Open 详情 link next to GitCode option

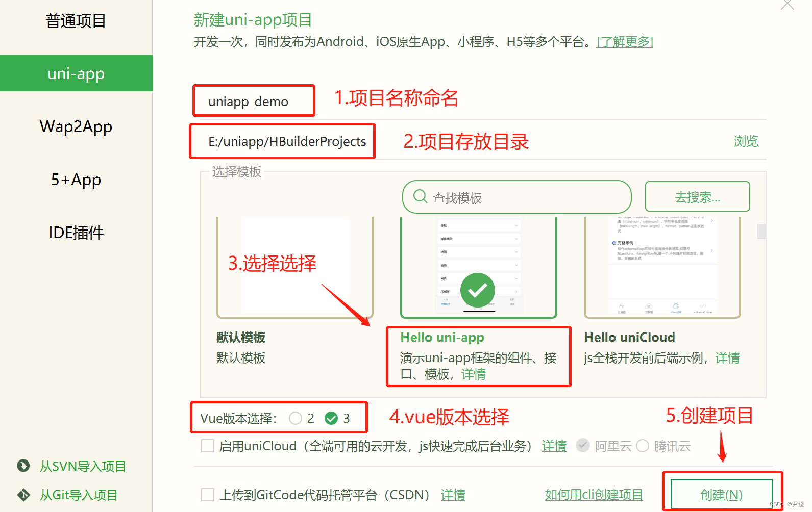tap(453, 495)
